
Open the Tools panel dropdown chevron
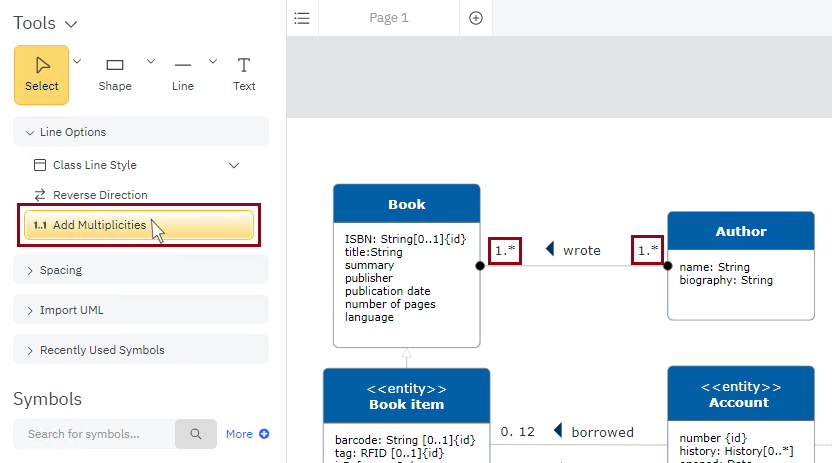tap(71, 23)
